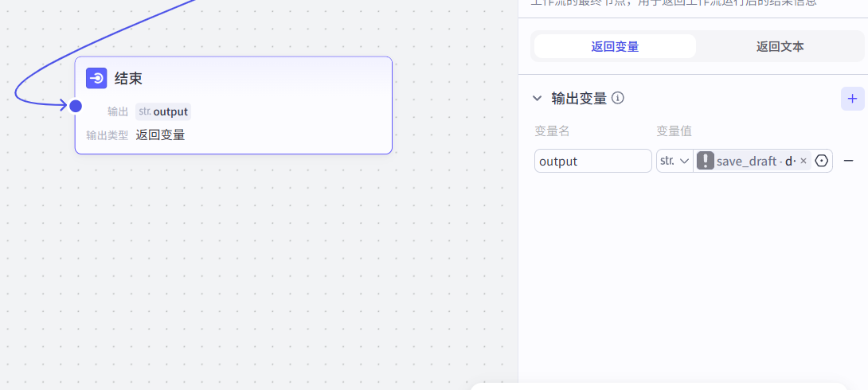Switch to the 返回变量 tab
The height and width of the screenshot is (390, 868).
[x=615, y=46]
